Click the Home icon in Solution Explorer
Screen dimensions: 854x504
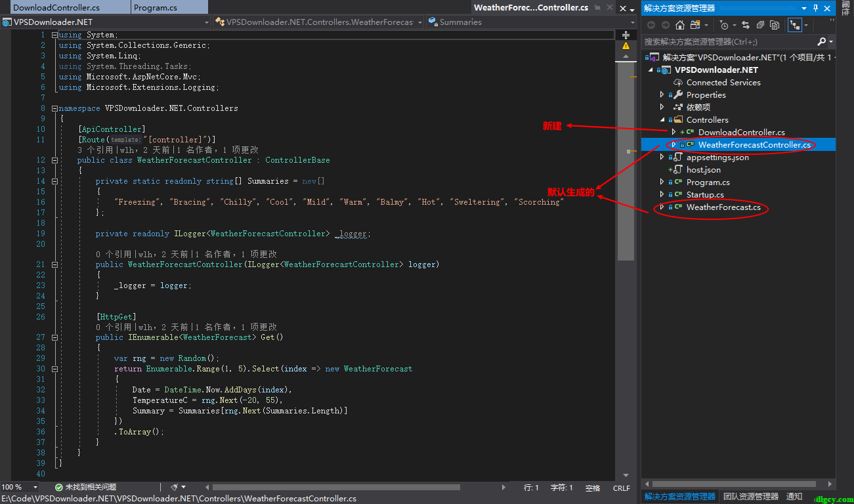680,25
